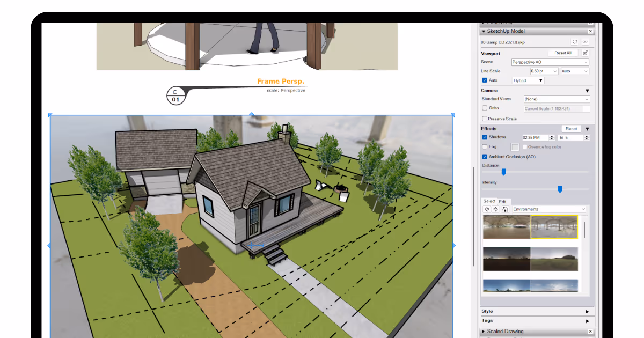Screen dimensions: 644x338
Task: Click the Intensity slider handle
Action: pyautogui.click(x=560, y=189)
